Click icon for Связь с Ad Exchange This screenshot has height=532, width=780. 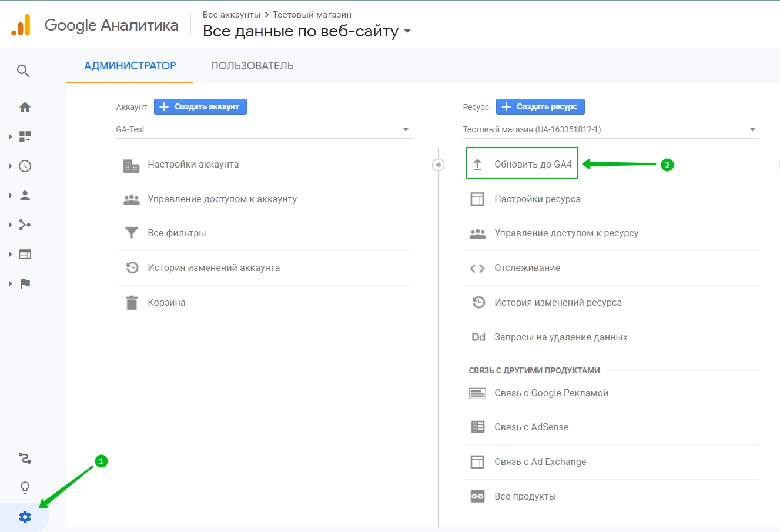[477, 462]
